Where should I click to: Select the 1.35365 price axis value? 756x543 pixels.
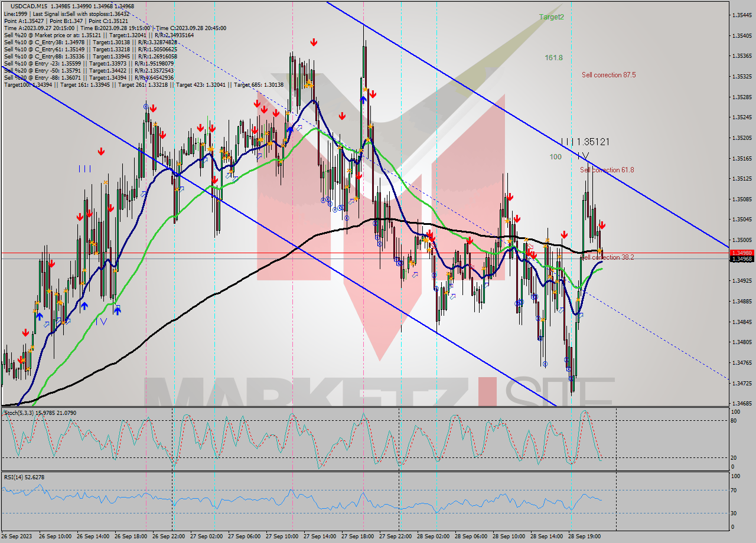tap(742, 56)
